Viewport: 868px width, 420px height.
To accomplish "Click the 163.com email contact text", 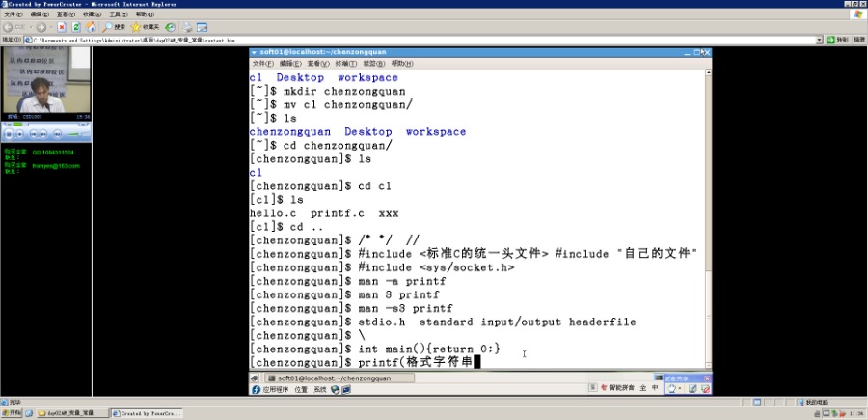I will coord(55,166).
